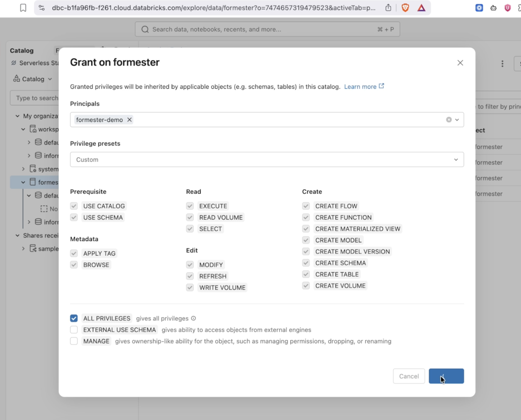521x420 pixels.
Task: Click the bookmark icon in browser bar
Action: point(23,8)
